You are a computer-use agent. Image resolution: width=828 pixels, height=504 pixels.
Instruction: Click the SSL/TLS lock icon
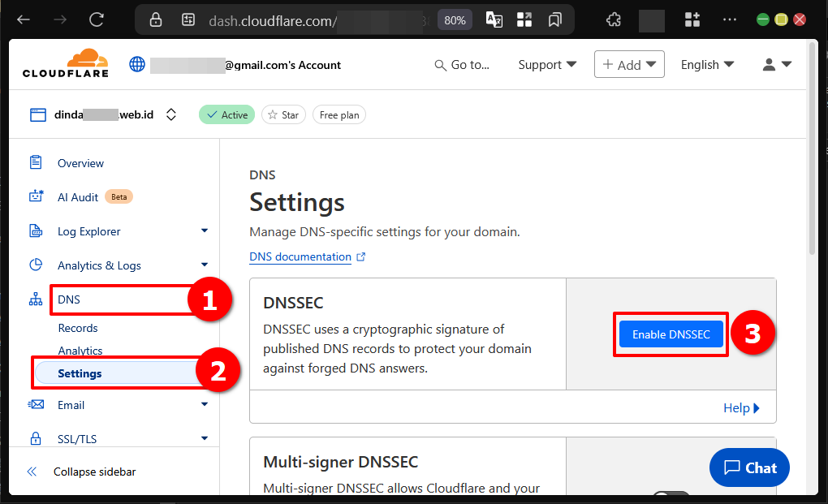pyautogui.click(x=36, y=438)
